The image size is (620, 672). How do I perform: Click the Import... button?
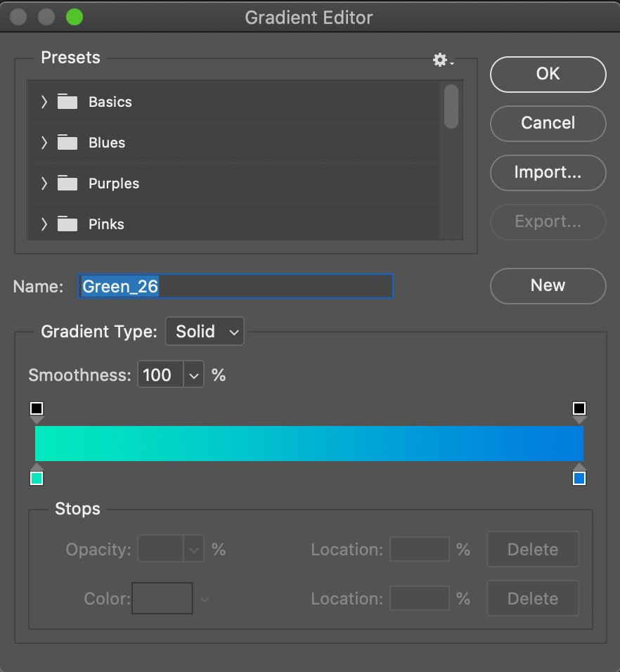pos(548,172)
